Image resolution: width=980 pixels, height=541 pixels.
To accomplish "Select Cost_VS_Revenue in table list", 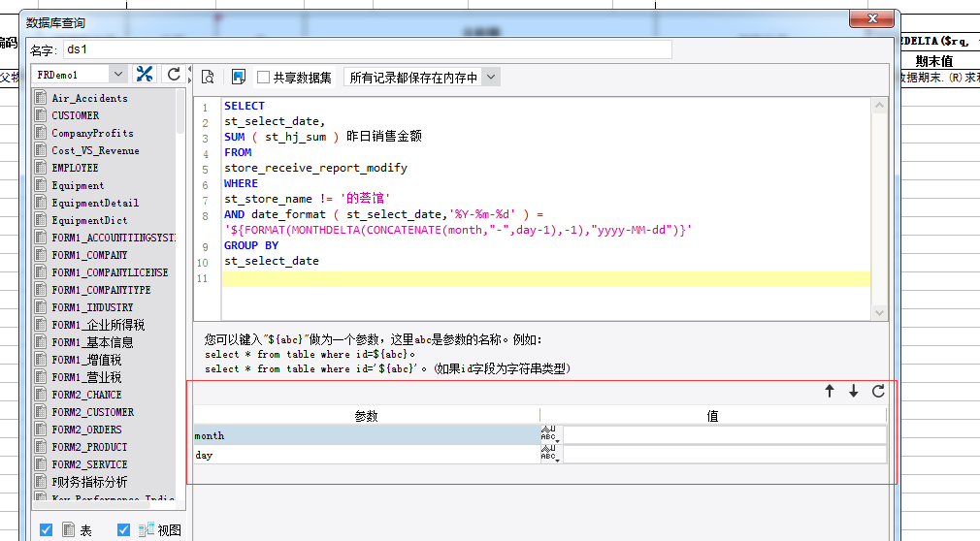I will [95, 150].
